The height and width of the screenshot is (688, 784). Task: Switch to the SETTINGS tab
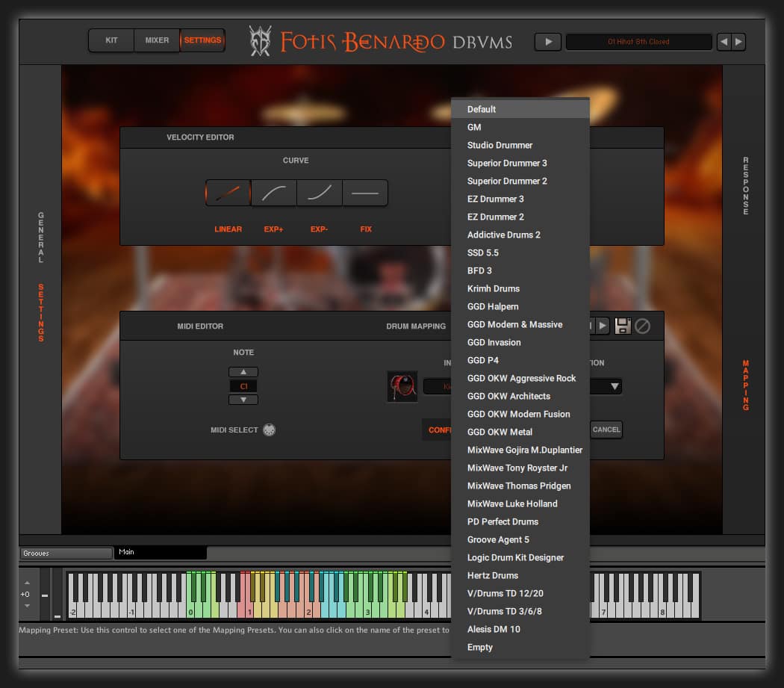[202, 40]
